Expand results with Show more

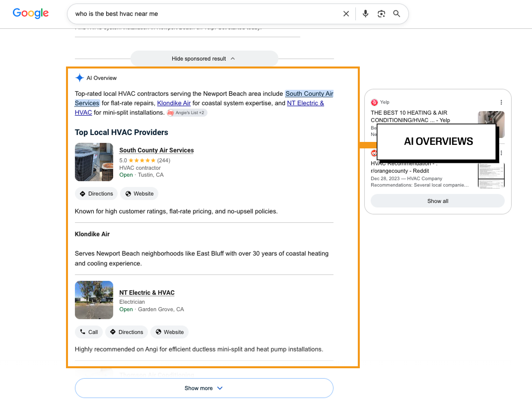(204, 388)
